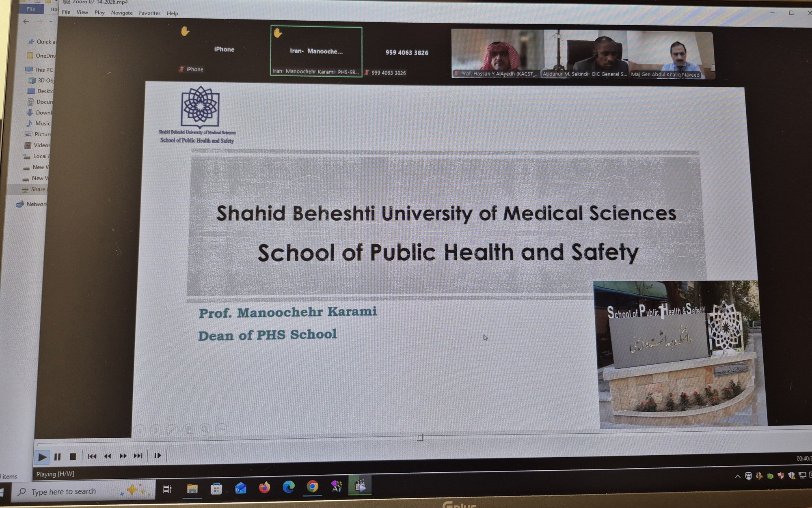
Task: Stop the video with the Stop button
Action: (73, 456)
